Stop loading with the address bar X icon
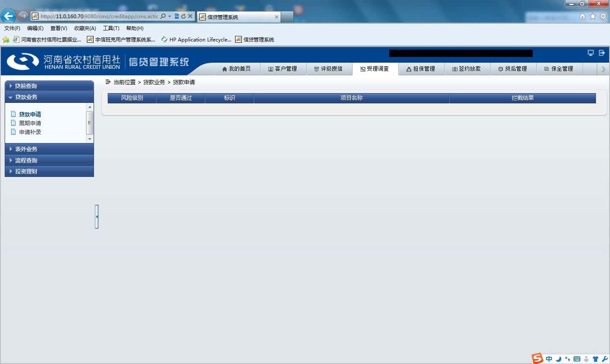This screenshot has height=364, width=610. tap(190, 16)
